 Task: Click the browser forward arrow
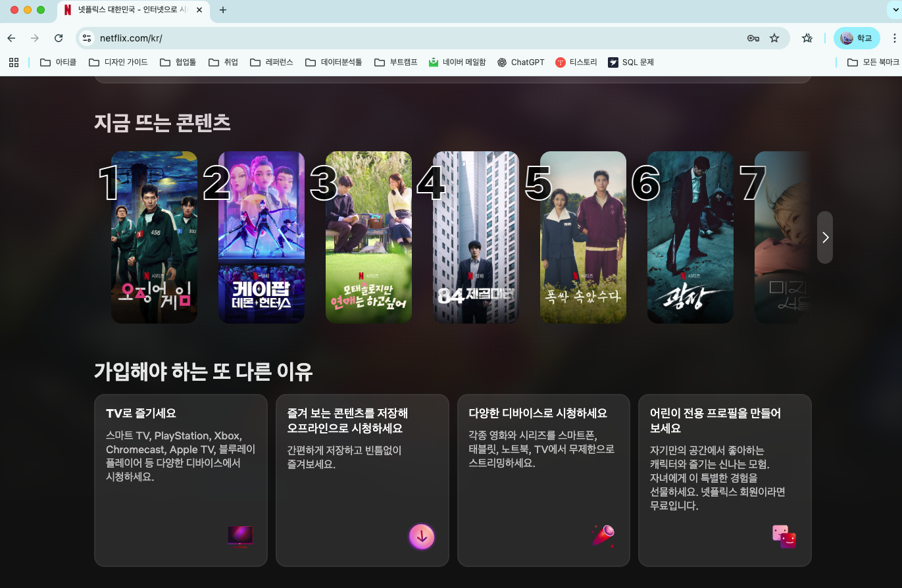[35, 38]
